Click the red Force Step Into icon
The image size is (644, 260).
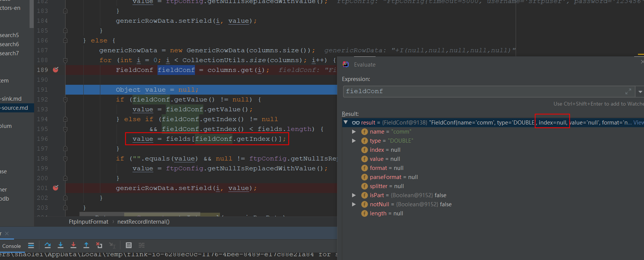(73, 245)
